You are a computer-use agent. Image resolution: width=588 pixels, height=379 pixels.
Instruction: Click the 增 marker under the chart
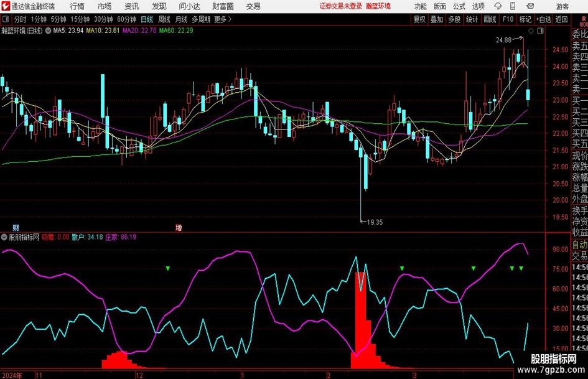179,227
